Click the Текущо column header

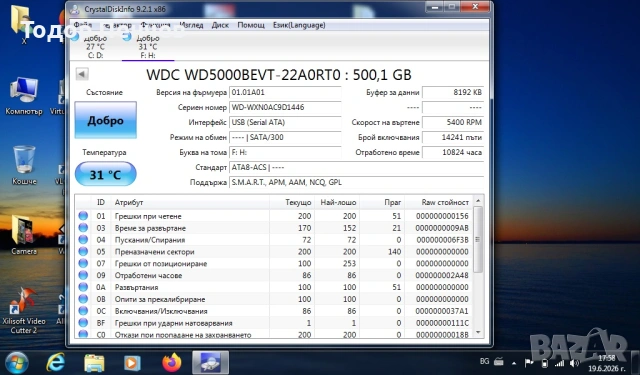coord(292,202)
